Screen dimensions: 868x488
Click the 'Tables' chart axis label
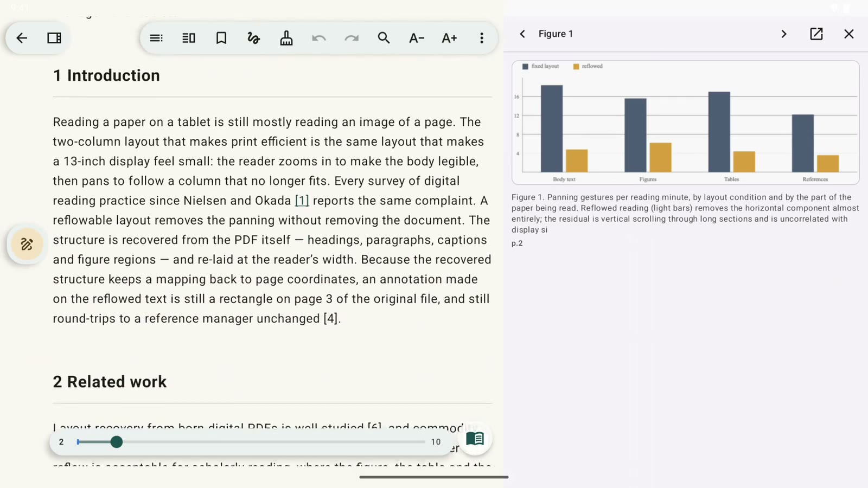[x=731, y=179]
